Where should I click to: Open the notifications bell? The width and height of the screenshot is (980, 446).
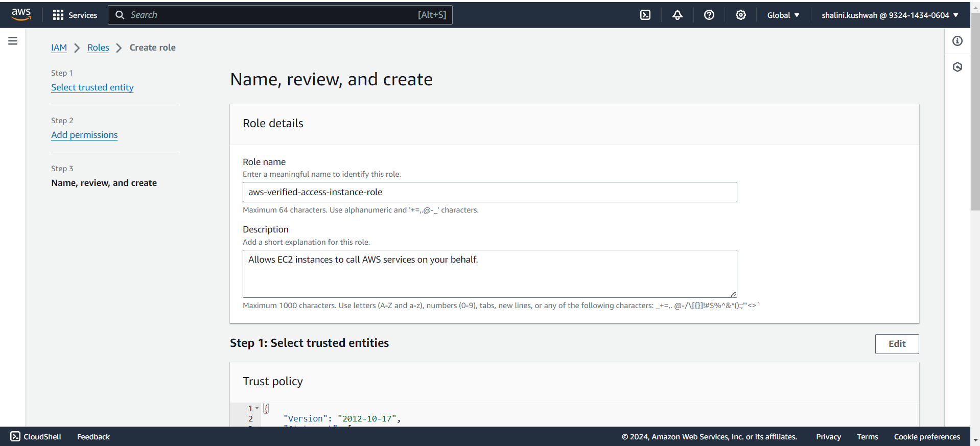click(678, 15)
